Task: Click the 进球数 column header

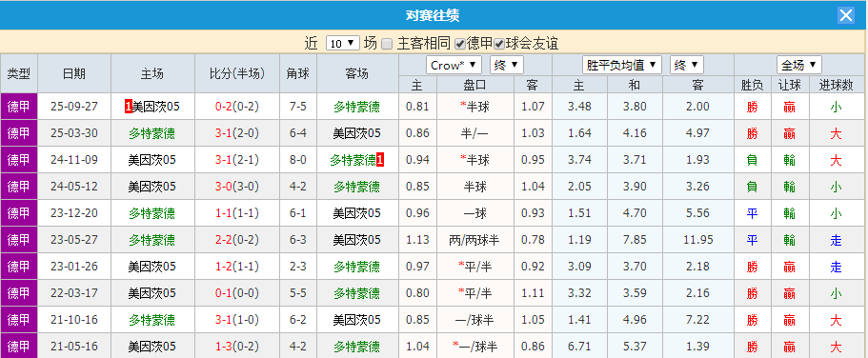Action: (x=836, y=85)
